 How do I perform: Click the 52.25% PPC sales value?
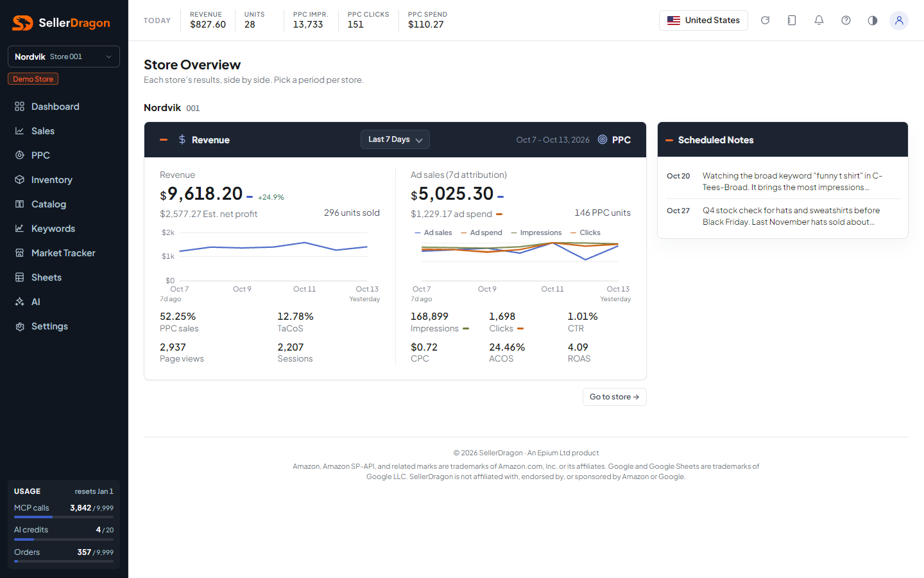pyautogui.click(x=178, y=317)
